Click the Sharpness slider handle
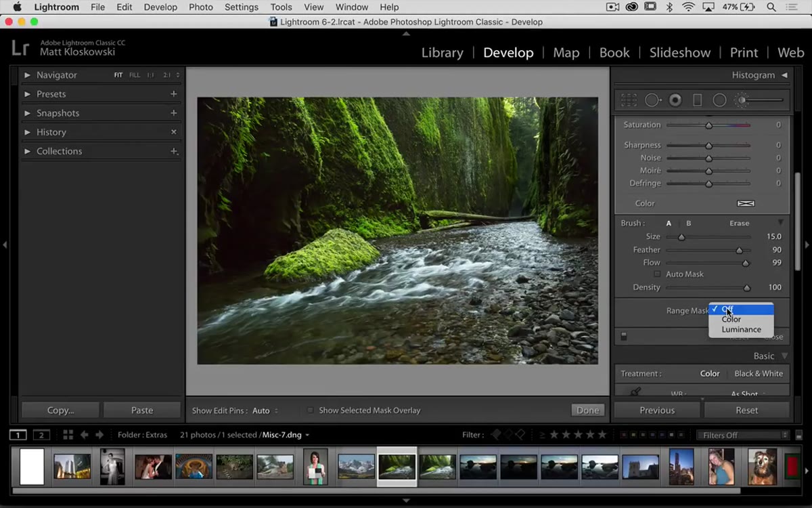The height and width of the screenshot is (508, 812). click(x=709, y=146)
